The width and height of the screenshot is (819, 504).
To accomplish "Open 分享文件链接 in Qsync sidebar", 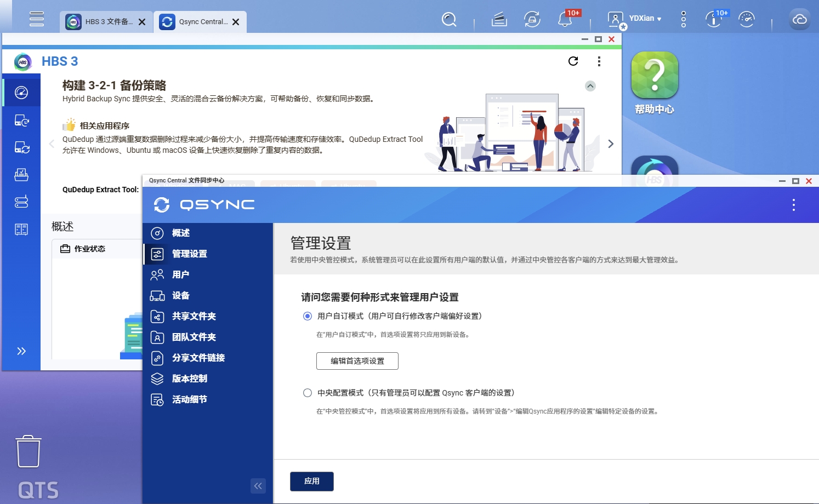I will [x=208, y=358].
